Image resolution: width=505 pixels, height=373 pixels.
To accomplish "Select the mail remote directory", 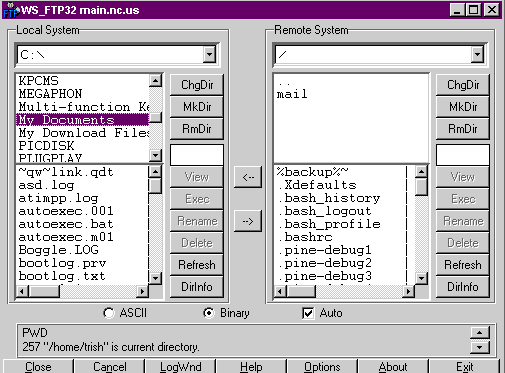I will point(351,94).
